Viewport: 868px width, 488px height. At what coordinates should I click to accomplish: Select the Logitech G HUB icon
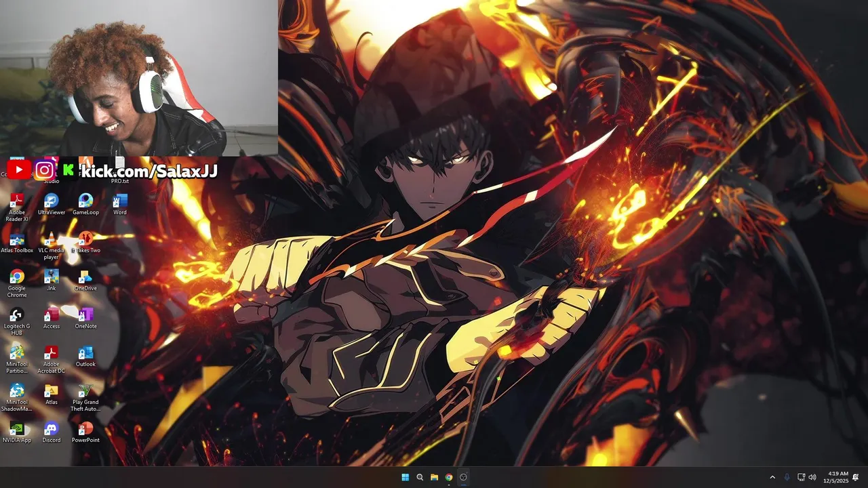click(17, 321)
